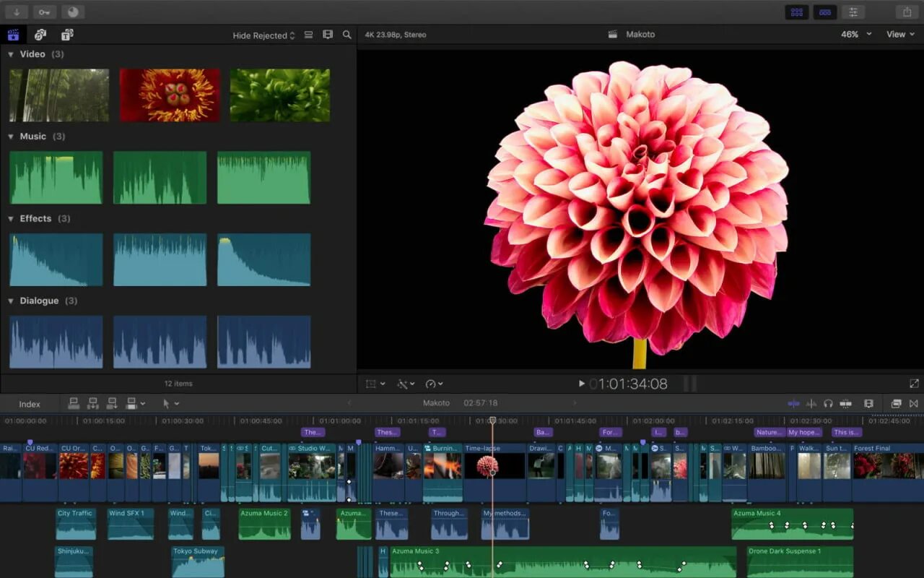Collapse the Video section in the browser
This screenshot has width=924, height=578.
(x=10, y=53)
